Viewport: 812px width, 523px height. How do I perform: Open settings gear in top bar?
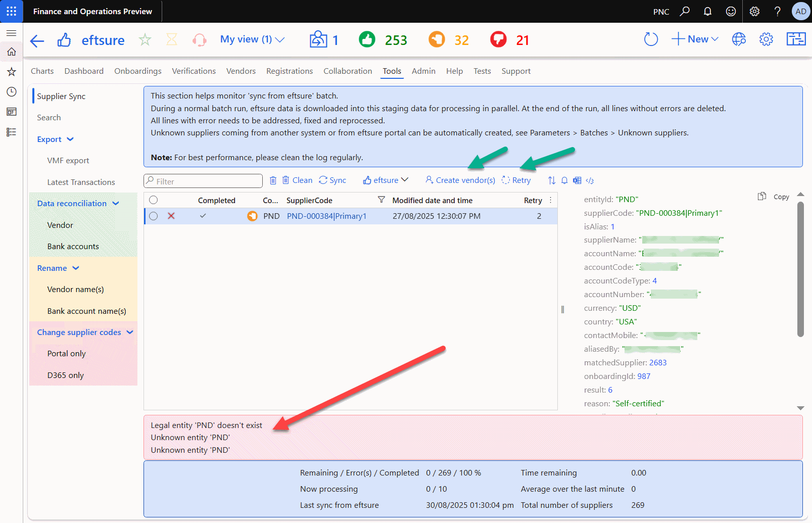754,11
